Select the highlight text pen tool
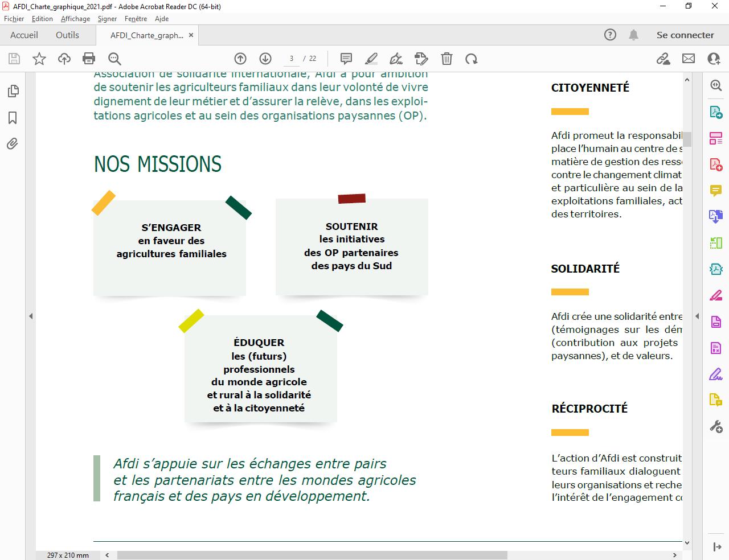729x560 pixels. point(371,59)
